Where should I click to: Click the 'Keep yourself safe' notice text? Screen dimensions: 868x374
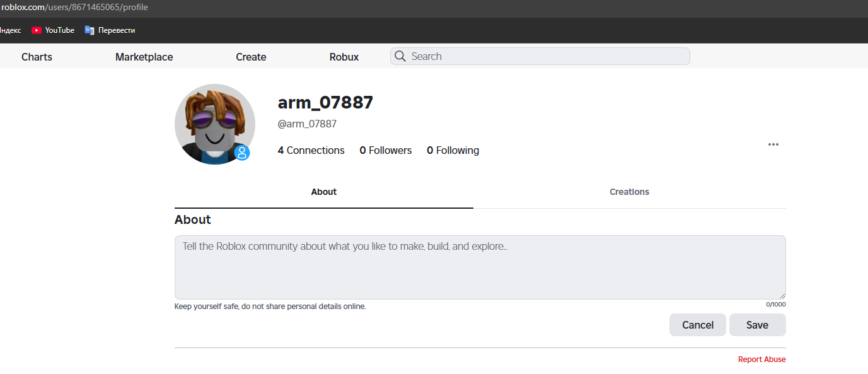[x=270, y=307]
